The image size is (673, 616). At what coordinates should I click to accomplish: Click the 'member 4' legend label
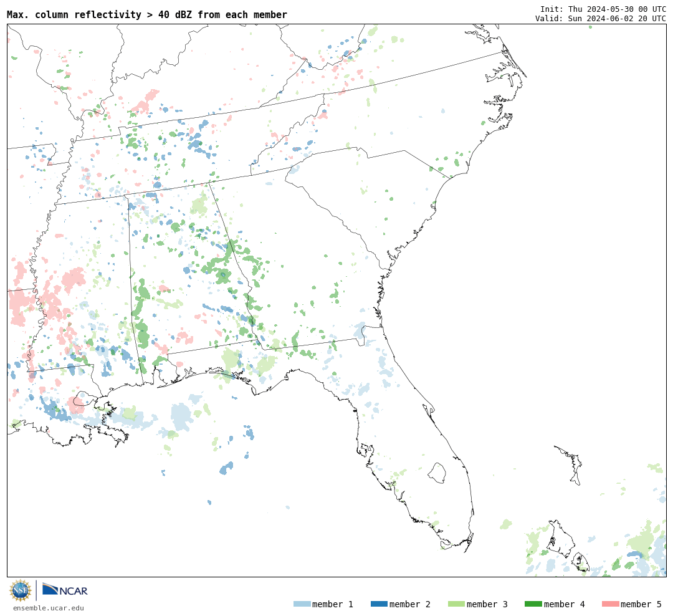point(564,604)
